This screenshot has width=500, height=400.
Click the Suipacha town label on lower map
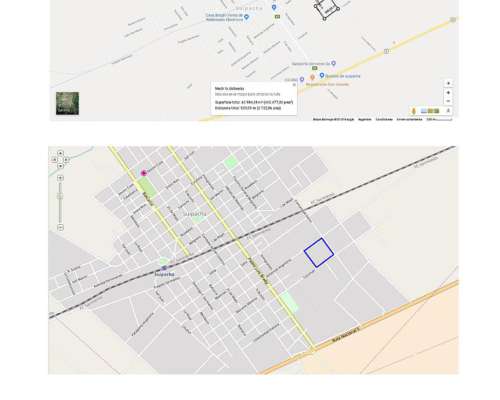pos(195,213)
